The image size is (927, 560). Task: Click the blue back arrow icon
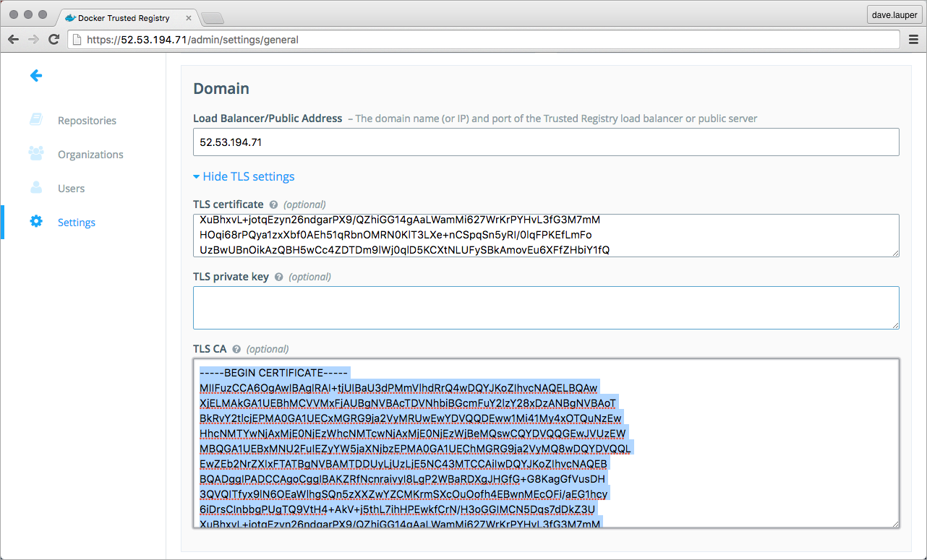tap(36, 75)
